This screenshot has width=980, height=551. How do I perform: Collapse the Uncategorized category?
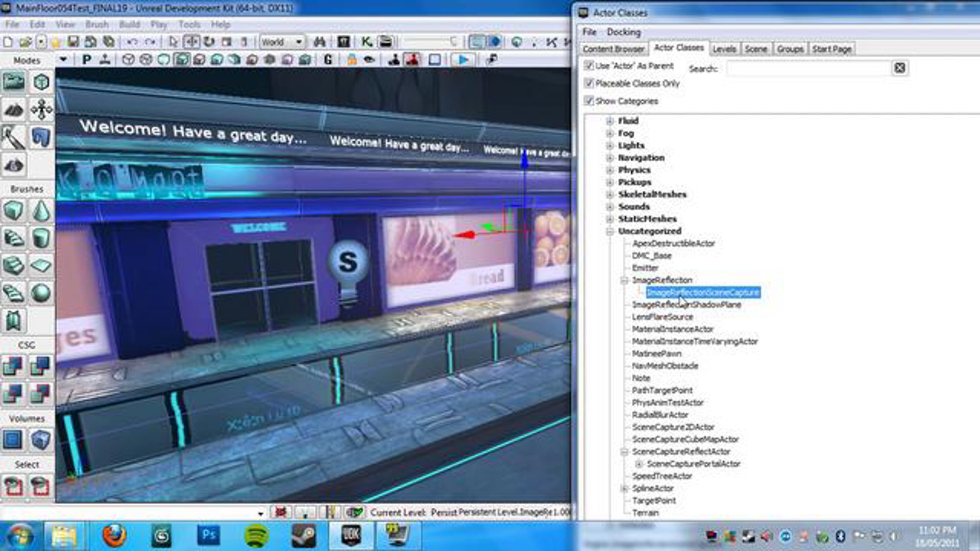(610, 231)
